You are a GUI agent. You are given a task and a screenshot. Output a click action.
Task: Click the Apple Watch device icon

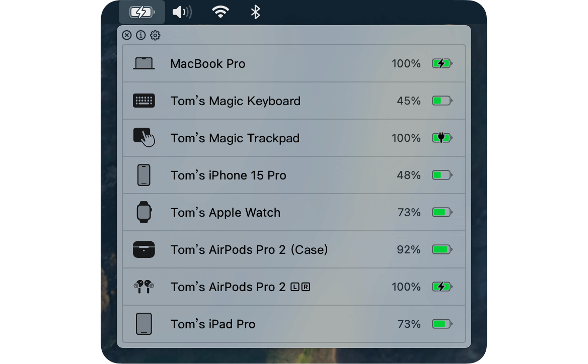(144, 212)
